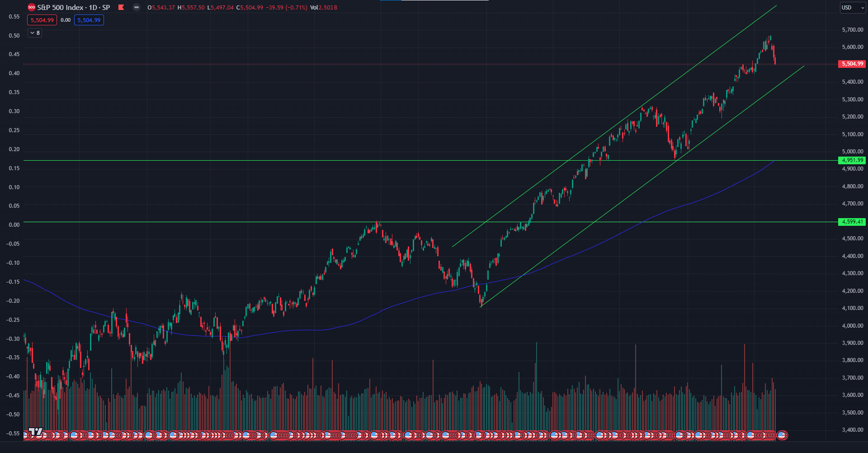
Task: Click the blue buy price button 5,504.99
Action: pyautogui.click(x=89, y=20)
